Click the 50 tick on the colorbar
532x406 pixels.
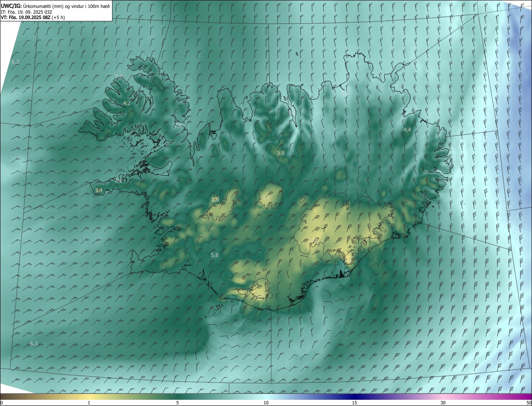tap(529, 403)
